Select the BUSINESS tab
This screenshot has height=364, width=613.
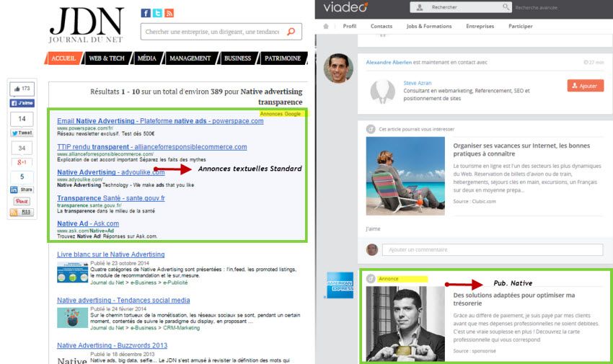tap(238, 58)
